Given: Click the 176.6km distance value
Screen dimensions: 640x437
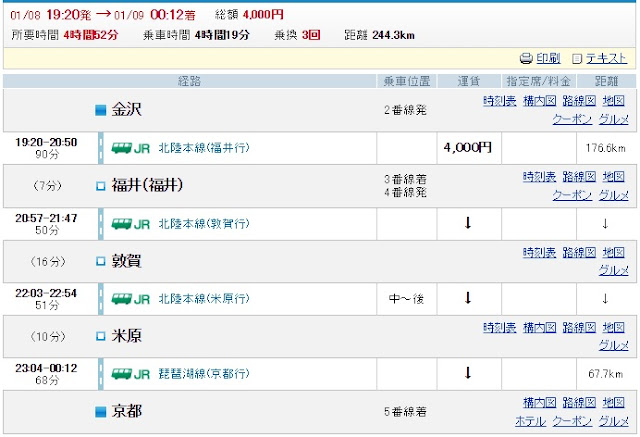Looking at the screenshot, I should 605,148.
